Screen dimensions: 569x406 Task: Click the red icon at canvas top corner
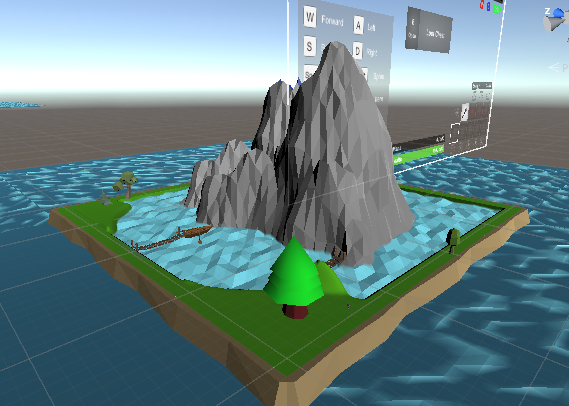pyautogui.click(x=482, y=5)
